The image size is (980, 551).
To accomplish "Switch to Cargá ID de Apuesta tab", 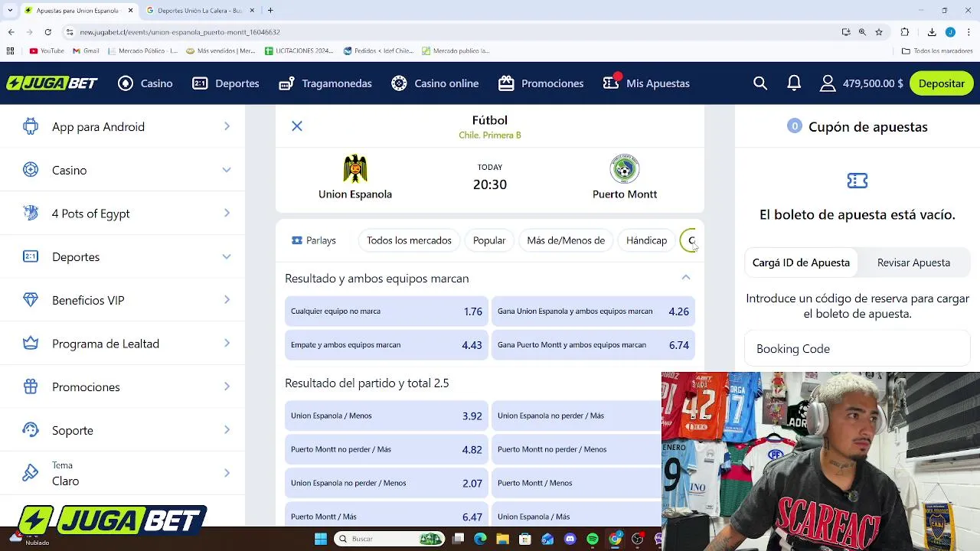I will point(801,262).
